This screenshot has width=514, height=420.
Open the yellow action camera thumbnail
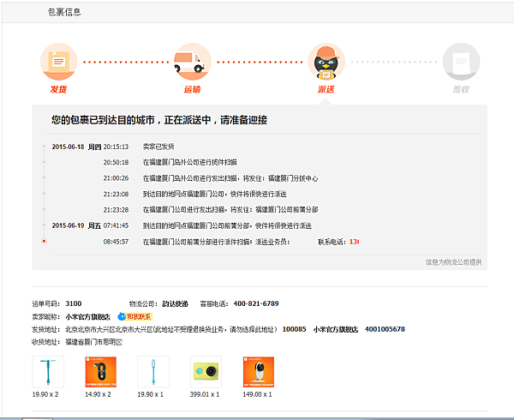pos(206,372)
